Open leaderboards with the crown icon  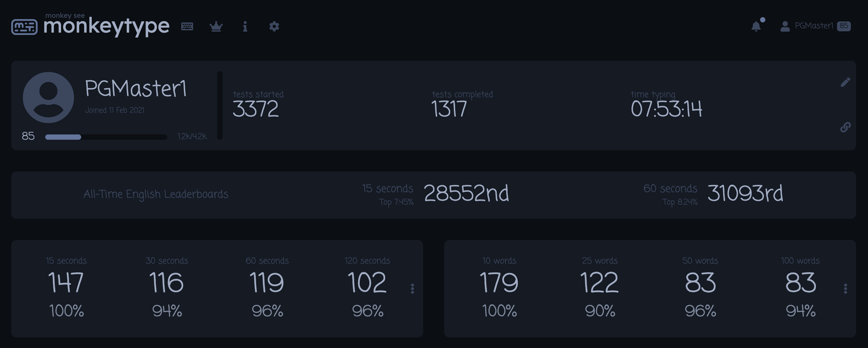[x=216, y=26]
